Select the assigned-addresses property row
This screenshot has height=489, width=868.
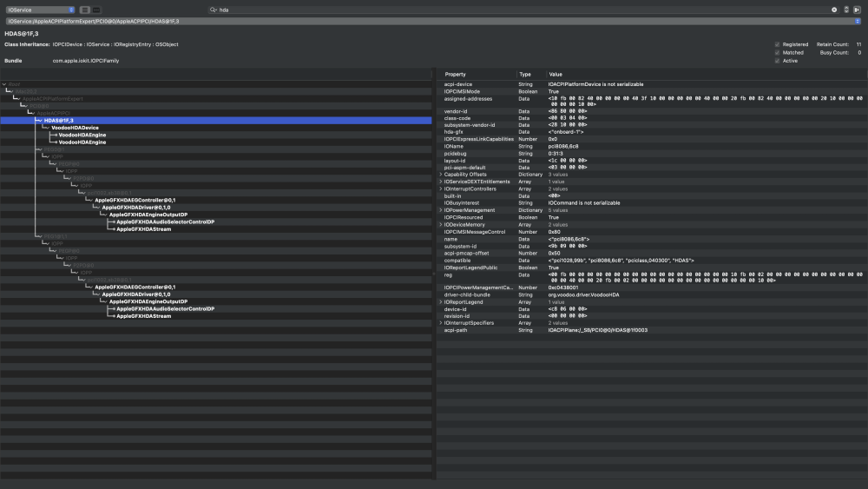(x=653, y=102)
